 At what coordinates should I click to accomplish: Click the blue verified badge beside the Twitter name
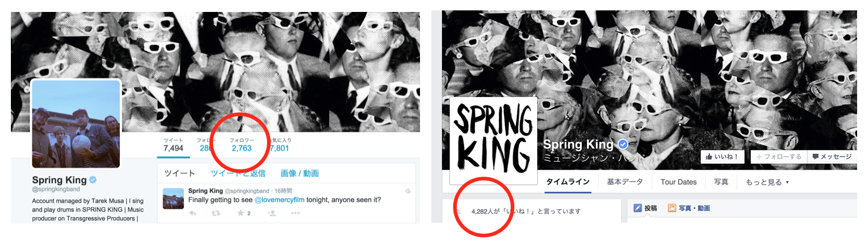tap(93, 180)
